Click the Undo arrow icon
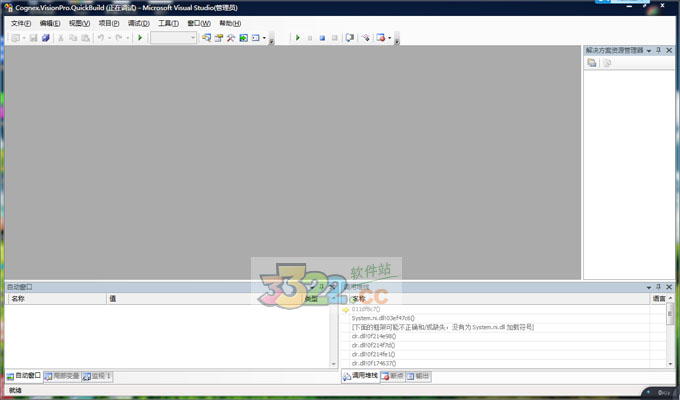Image resolution: width=680 pixels, height=400 pixels. click(101, 38)
